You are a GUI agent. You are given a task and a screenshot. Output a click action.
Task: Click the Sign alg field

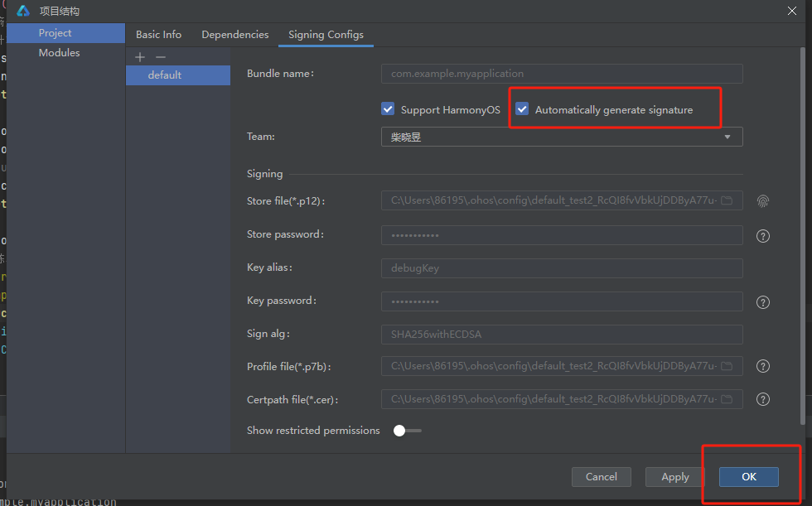point(562,335)
